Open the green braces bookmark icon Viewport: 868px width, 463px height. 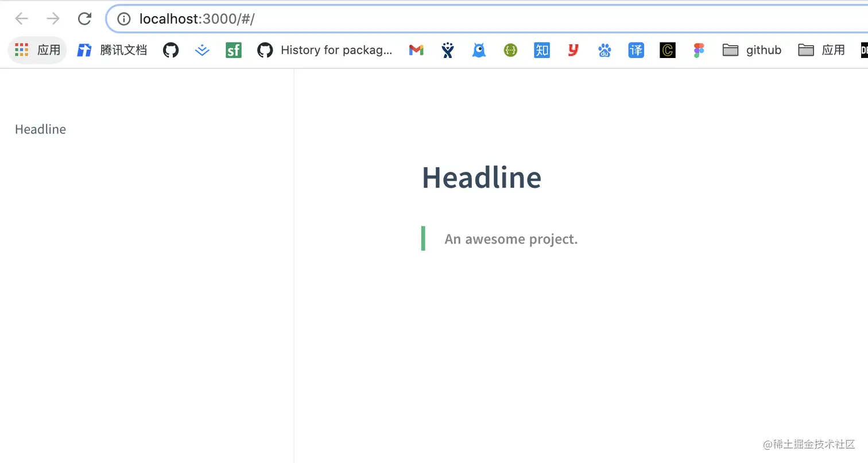click(510, 51)
